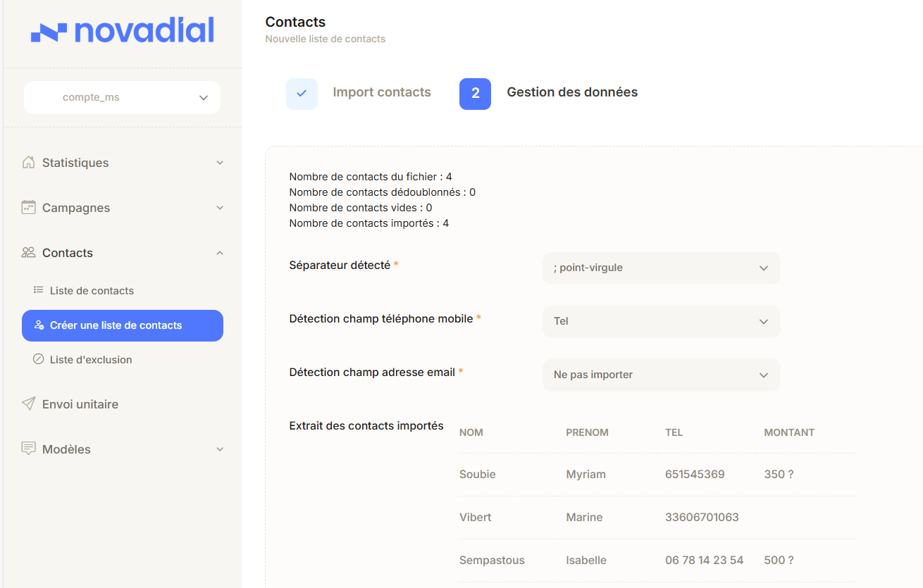Open the compte_ms account dropdown
Screen dimensions: 923x588
[122, 97]
